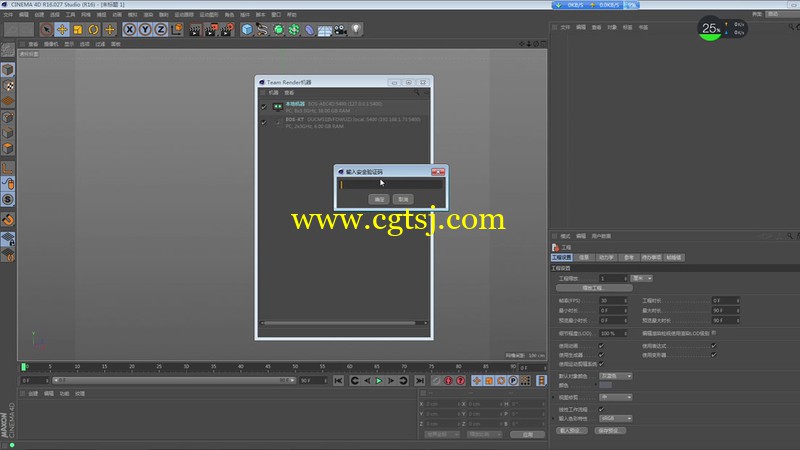Click the level of detail 100 % field
Image resolution: width=800 pixels, height=450 pixels.
point(613,333)
